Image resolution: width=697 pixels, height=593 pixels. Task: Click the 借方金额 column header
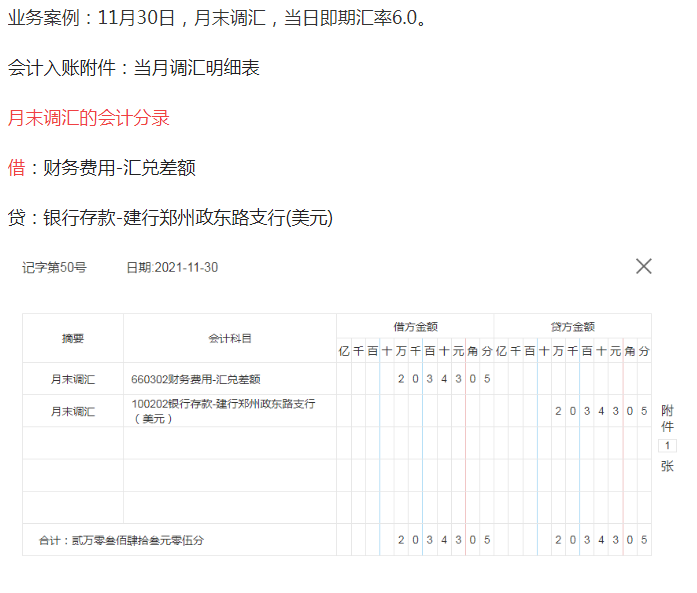point(415,327)
